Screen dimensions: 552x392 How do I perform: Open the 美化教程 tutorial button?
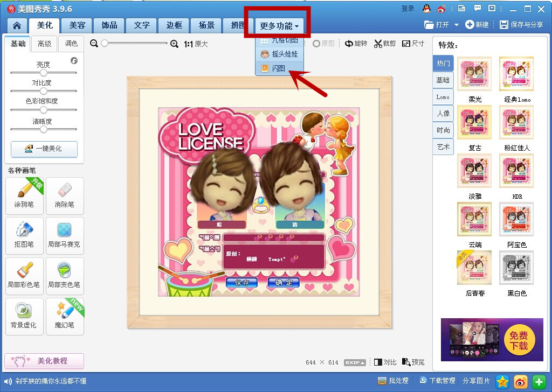[x=44, y=361]
